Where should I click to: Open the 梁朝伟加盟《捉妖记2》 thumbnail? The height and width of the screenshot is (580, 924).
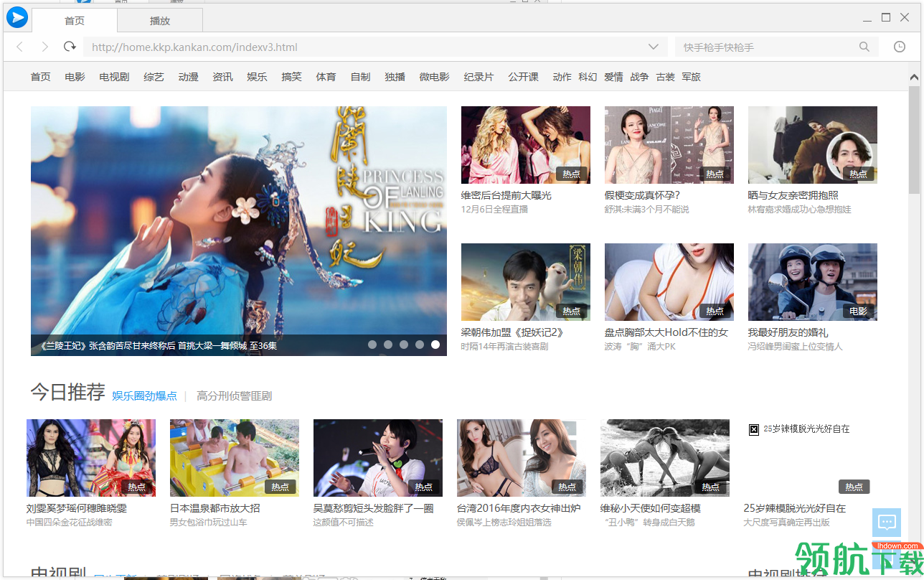click(x=526, y=282)
